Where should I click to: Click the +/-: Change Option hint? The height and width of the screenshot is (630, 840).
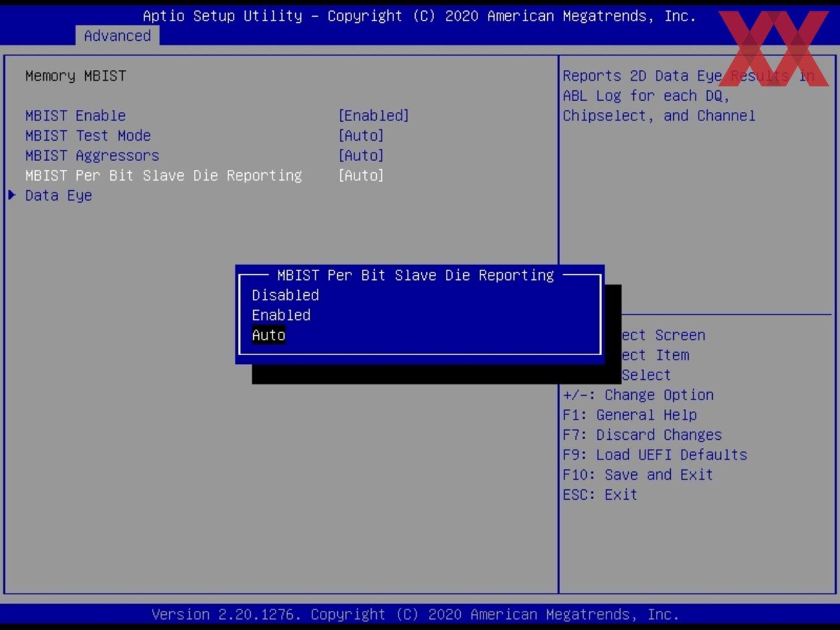coord(638,395)
